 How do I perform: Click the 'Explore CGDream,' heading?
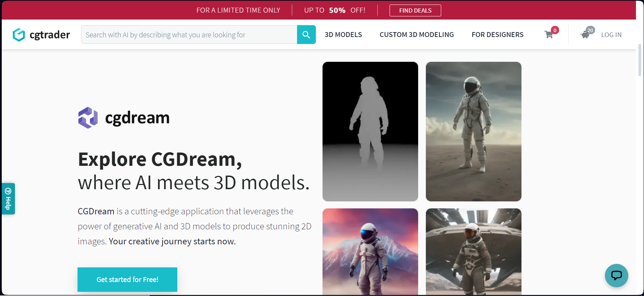tap(160, 159)
